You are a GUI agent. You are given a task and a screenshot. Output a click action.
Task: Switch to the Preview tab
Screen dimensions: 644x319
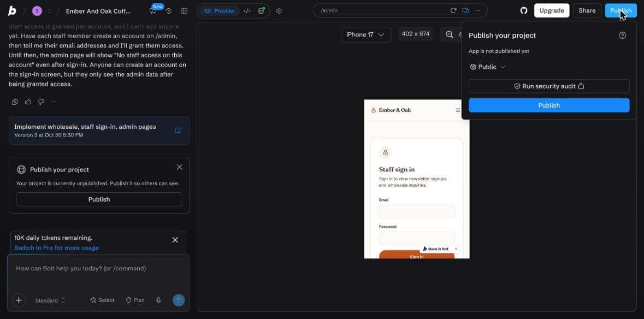pos(220,11)
